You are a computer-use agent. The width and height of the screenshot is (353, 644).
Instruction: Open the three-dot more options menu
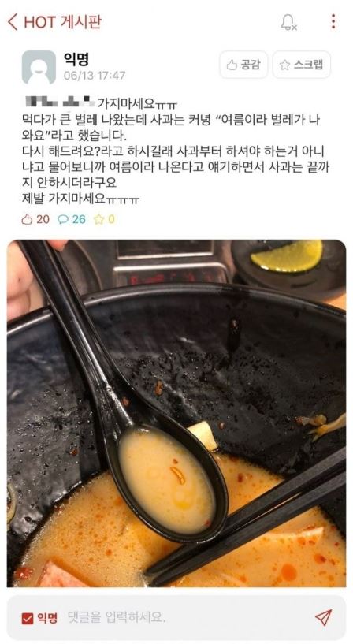point(333,21)
